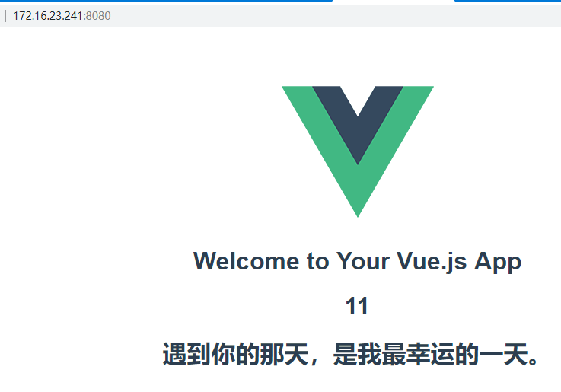This screenshot has height=392, width=561.
Task: Click the Vue.js text in the heading
Action: (432, 262)
